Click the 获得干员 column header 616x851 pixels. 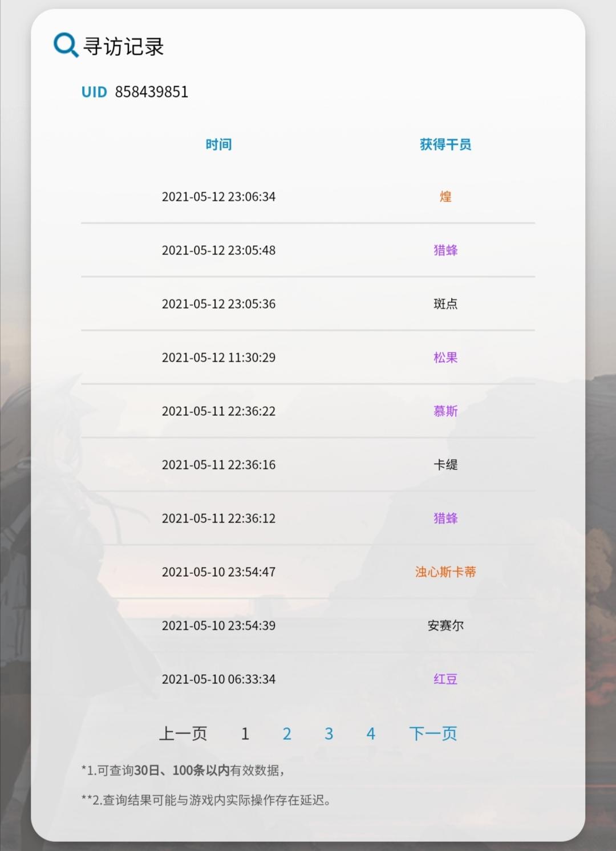(x=445, y=144)
